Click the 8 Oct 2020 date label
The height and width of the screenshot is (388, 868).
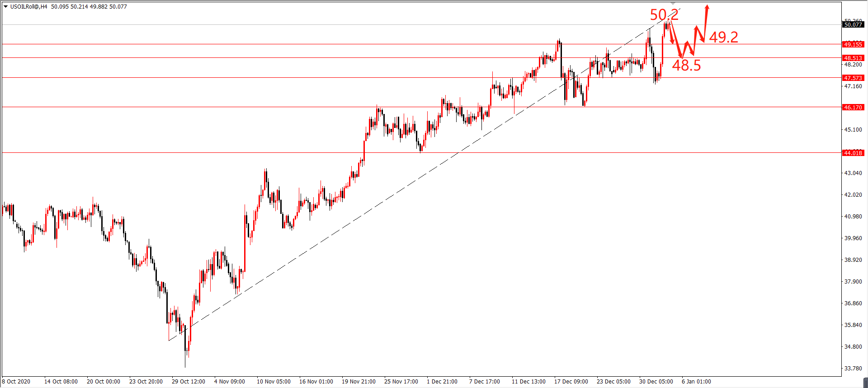(16, 382)
